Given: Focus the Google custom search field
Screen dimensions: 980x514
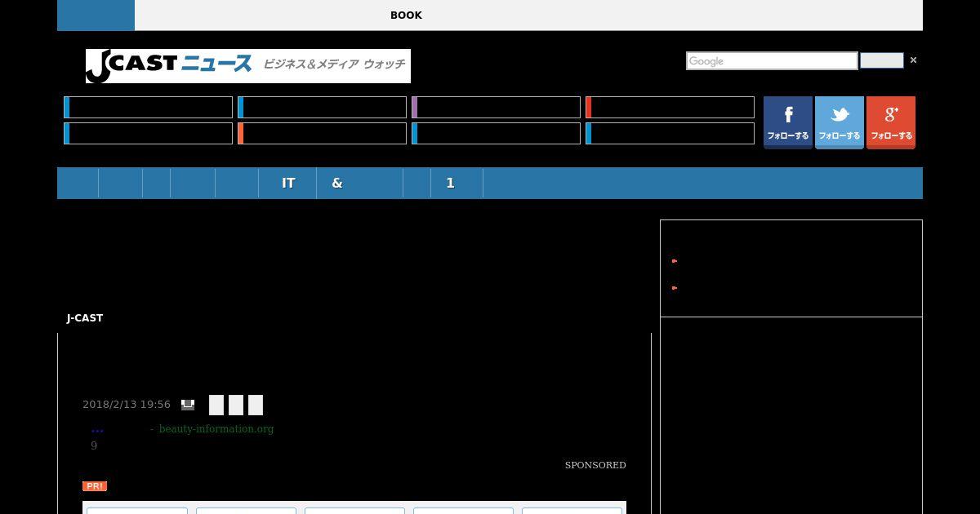Looking at the screenshot, I should click(x=772, y=61).
